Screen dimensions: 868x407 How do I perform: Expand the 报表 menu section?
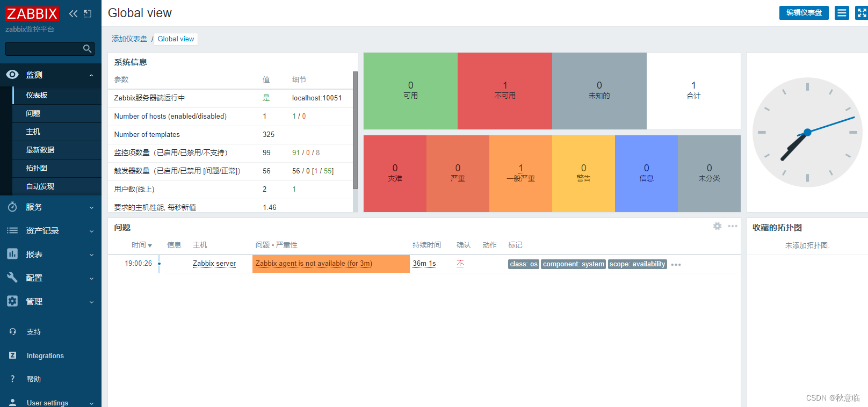pos(91,255)
